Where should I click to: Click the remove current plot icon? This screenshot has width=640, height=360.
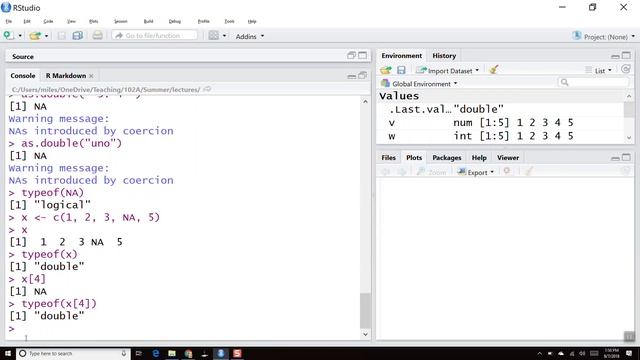pos(507,171)
